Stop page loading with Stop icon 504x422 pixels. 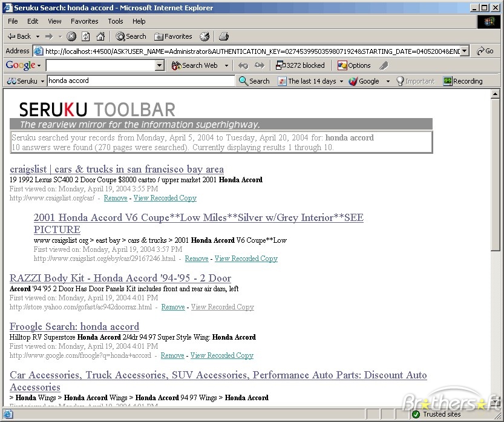[71, 36]
